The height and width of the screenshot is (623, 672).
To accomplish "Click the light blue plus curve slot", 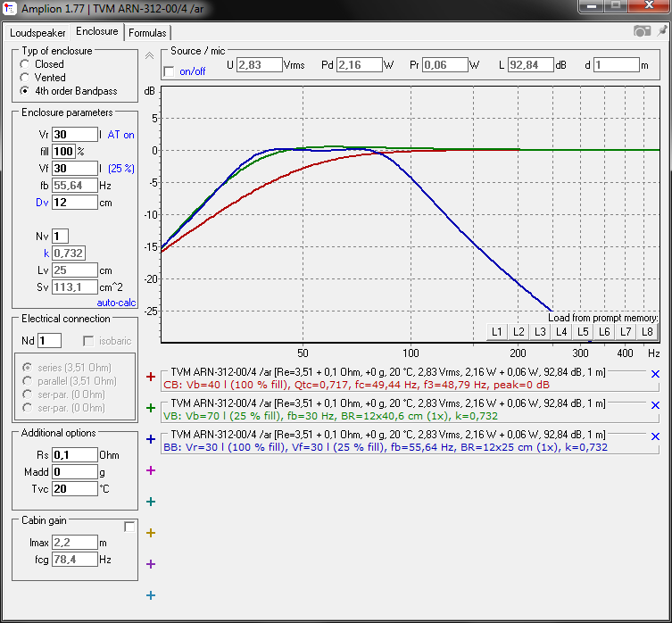I will 151,595.
